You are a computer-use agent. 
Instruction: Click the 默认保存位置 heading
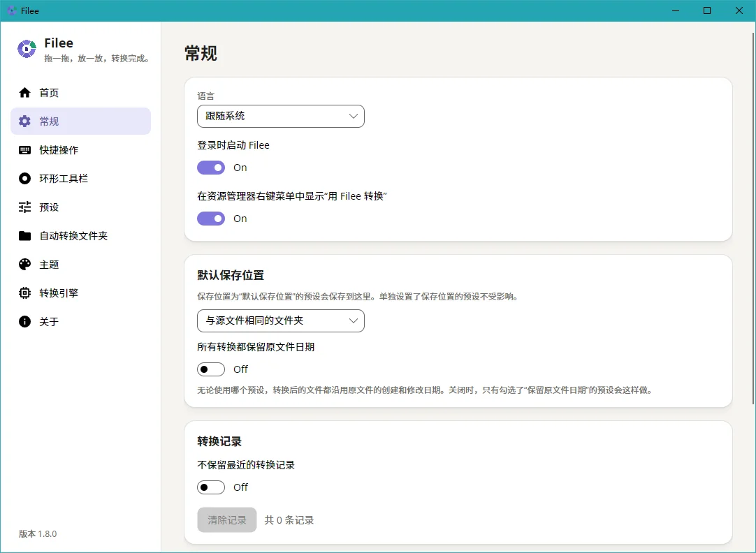click(x=231, y=276)
